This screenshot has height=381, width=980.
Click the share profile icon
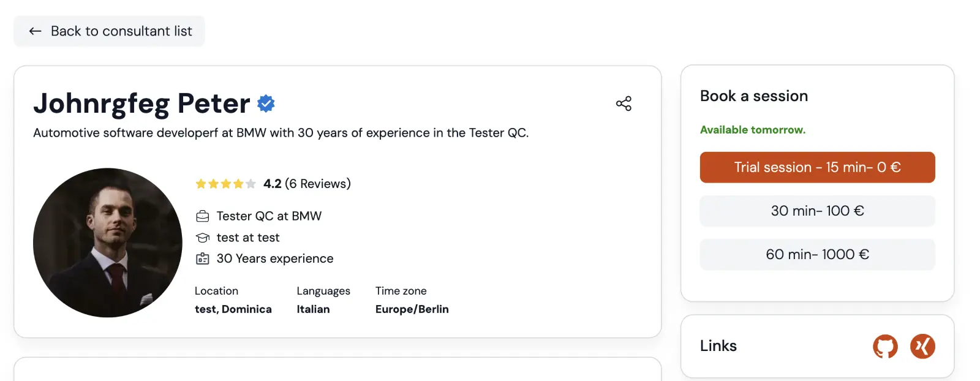pos(624,104)
